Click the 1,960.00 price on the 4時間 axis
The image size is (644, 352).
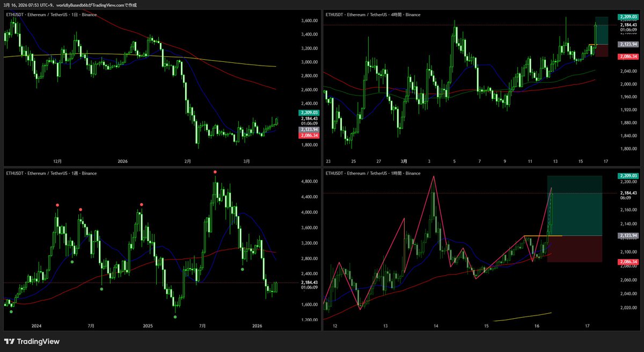pyautogui.click(x=628, y=97)
